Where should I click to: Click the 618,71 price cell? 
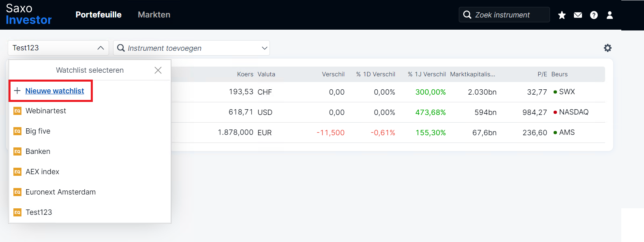tap(241, 112)
